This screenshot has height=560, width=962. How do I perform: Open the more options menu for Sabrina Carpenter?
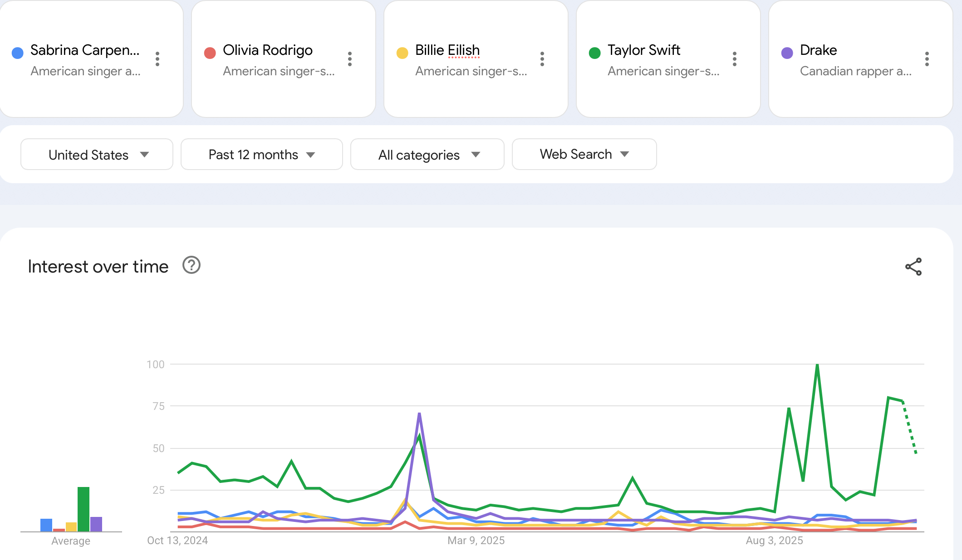click(157, 59)
